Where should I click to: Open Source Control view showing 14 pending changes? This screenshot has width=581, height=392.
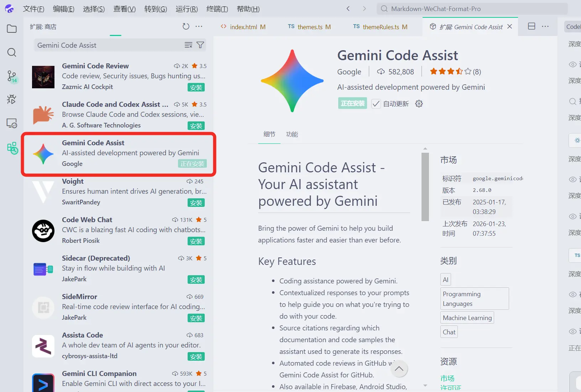(x=12, y=77)
